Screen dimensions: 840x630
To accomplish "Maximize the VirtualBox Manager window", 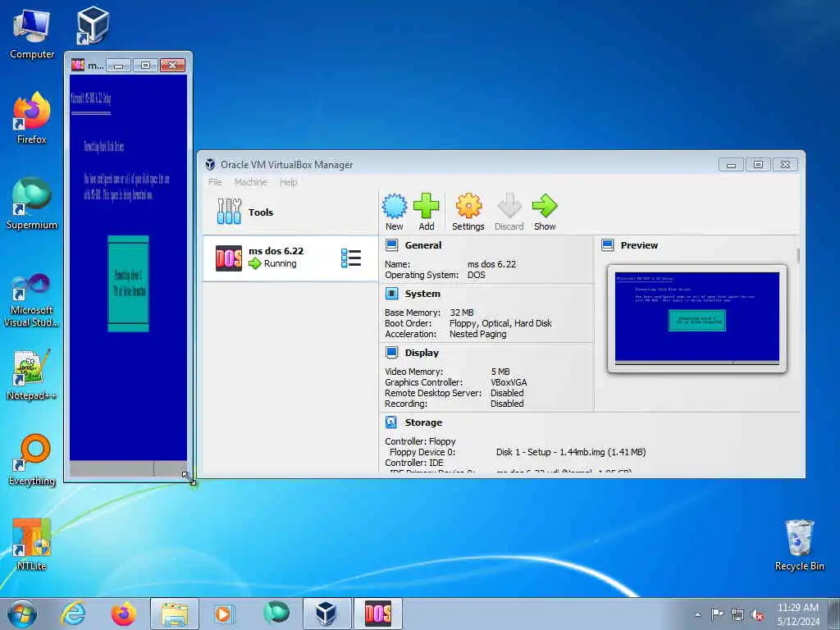I will (x=758, y=164).
